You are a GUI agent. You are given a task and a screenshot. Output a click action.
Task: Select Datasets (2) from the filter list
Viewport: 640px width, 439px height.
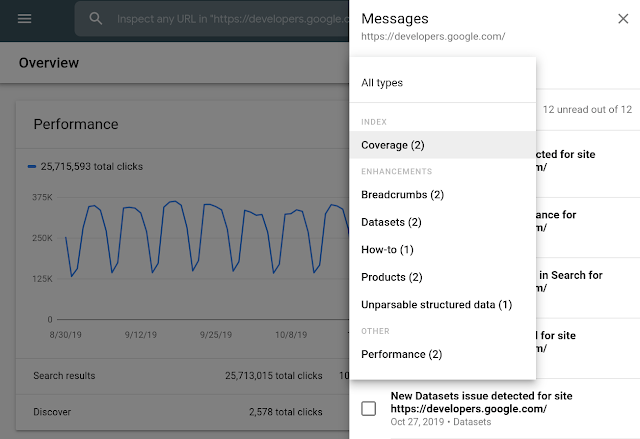391,222
